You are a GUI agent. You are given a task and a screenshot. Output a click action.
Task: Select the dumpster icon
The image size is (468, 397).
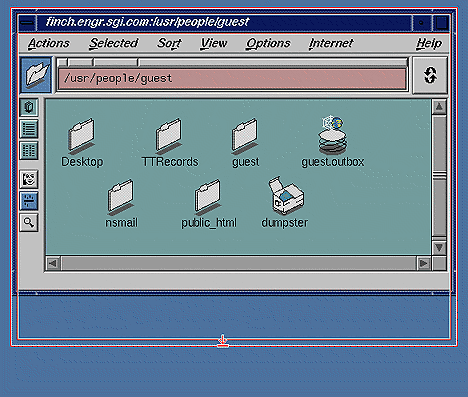click(286, 195)
